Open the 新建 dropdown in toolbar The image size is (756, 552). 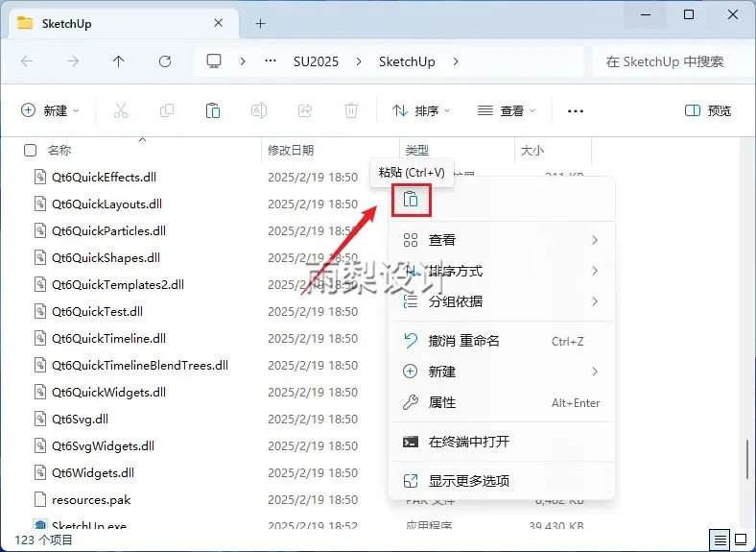coord(50,110)
